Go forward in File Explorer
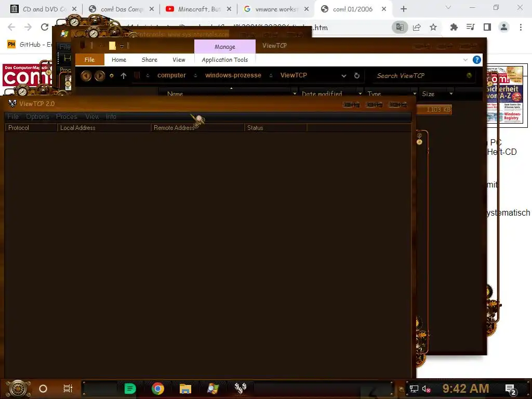The image size is (532, 399). coord(99,76)
